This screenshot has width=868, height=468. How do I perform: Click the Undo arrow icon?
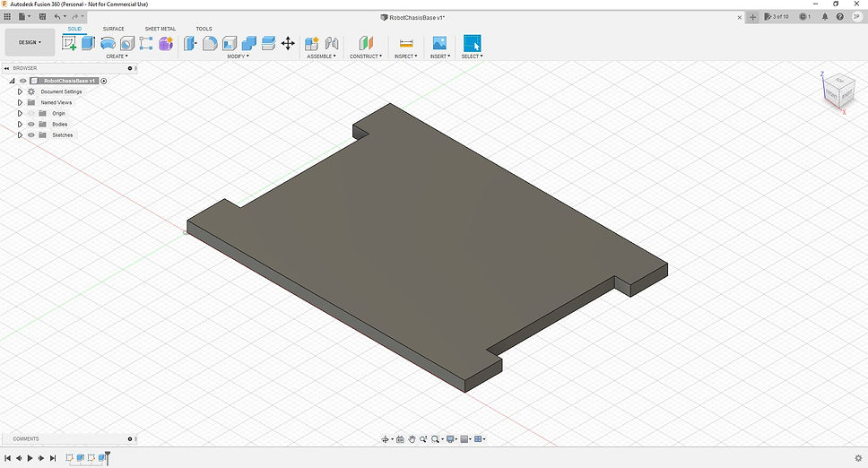[57, 17]
